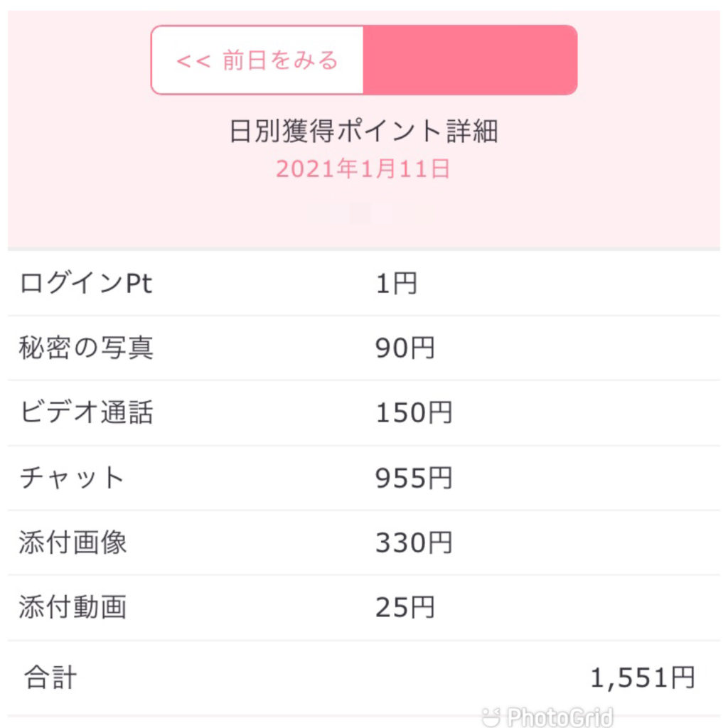Click the solid pink right half of the button
The height and width of the screenshot is (728, 728).
click(x=470, y=60)
